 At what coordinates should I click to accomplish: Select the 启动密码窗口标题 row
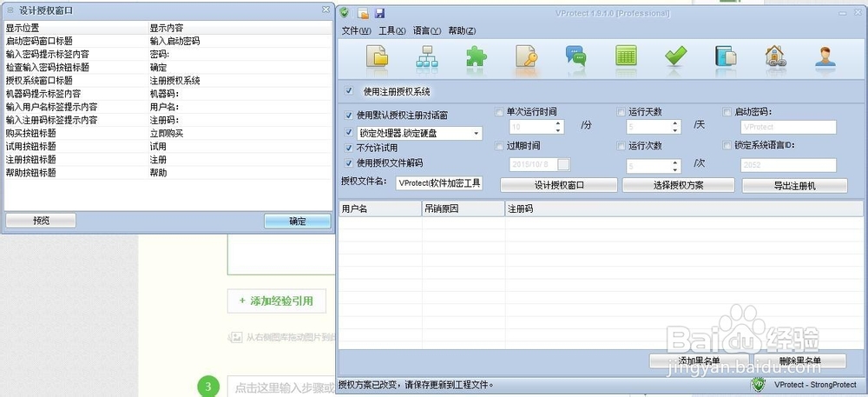168,41
